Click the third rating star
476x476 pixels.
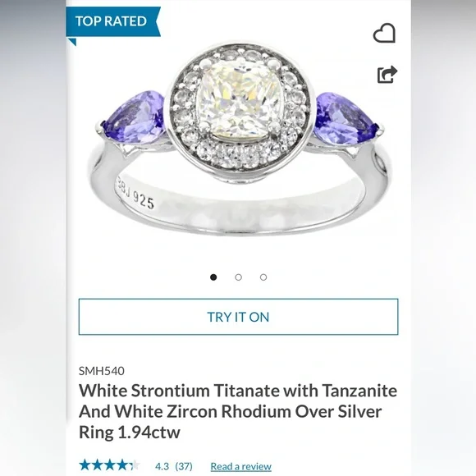(x=109, y=465)
